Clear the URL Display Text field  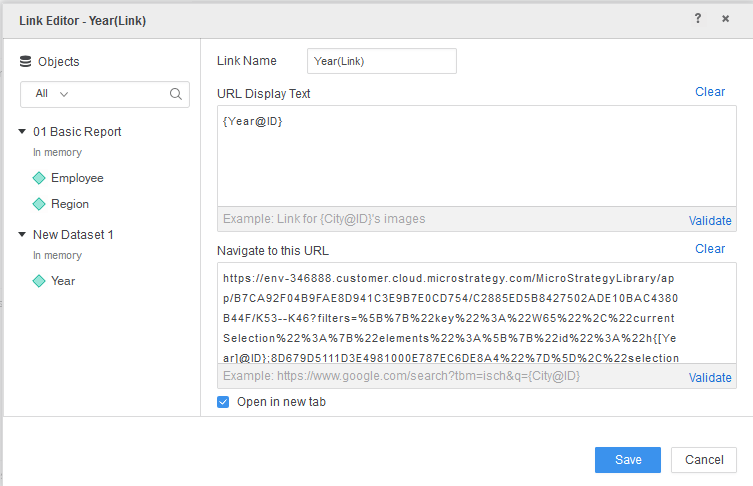[x=710, y=92]
